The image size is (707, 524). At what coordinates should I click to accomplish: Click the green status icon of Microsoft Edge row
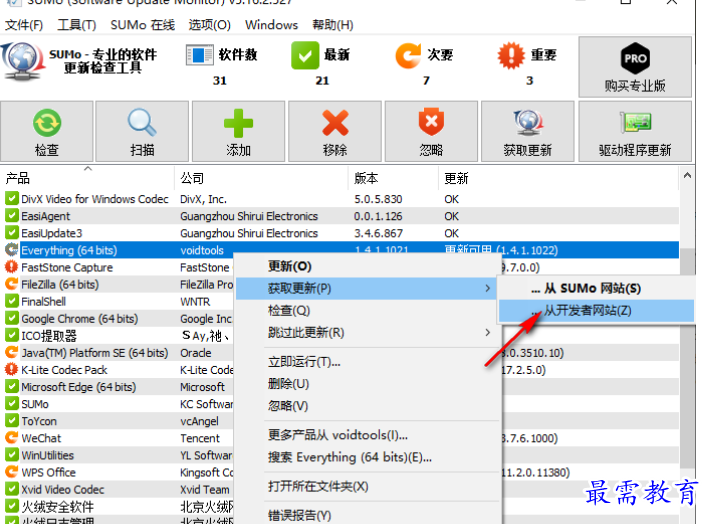tap(12, 387)
